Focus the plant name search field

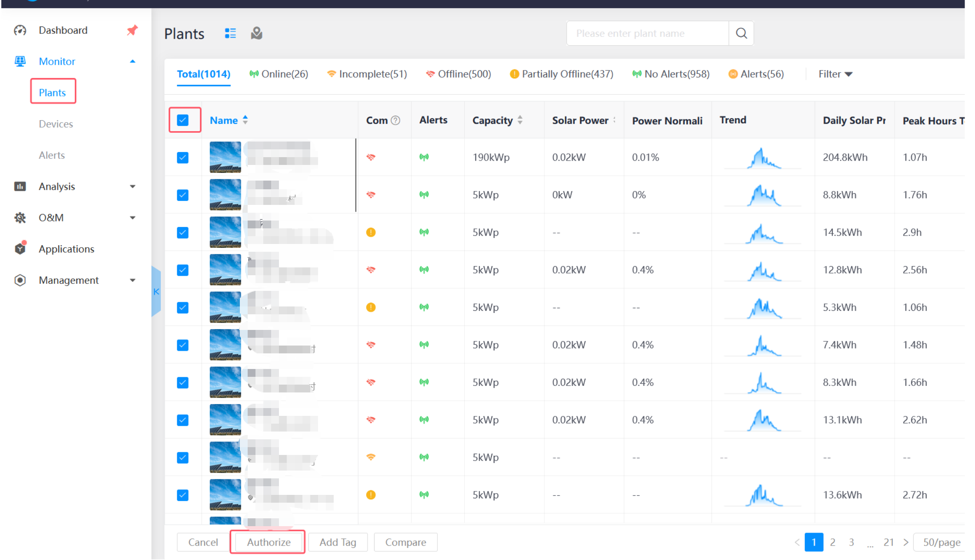[647, 33]
